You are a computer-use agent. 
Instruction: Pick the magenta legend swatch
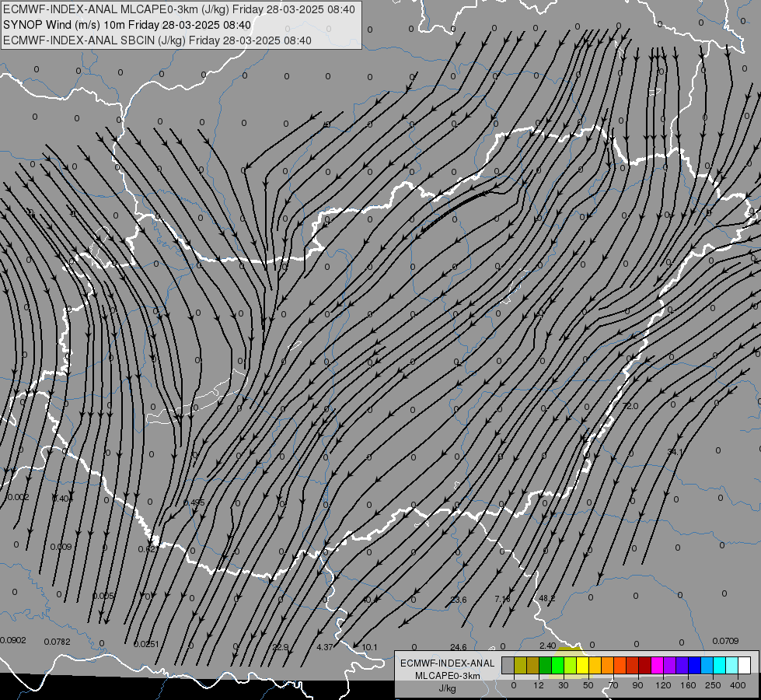(x=658, y=665)
